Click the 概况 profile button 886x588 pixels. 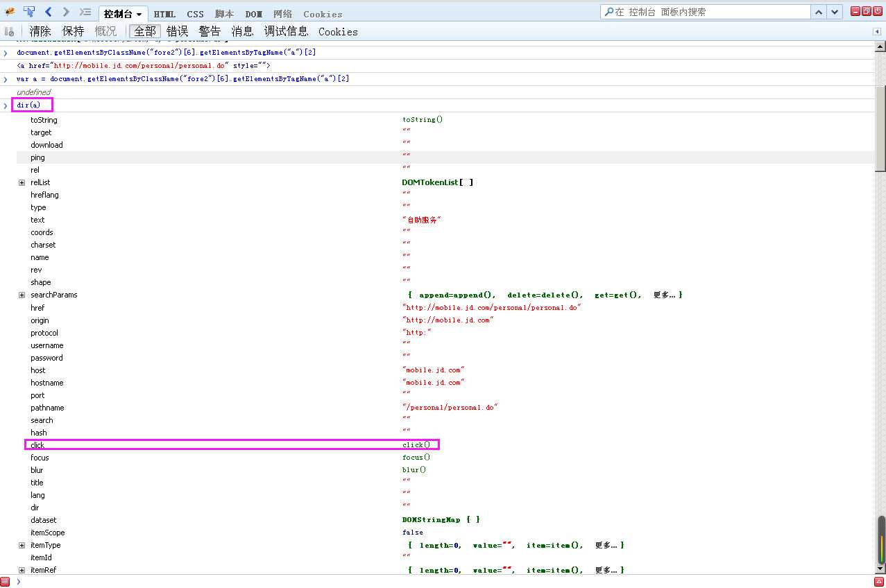point(105,31)
